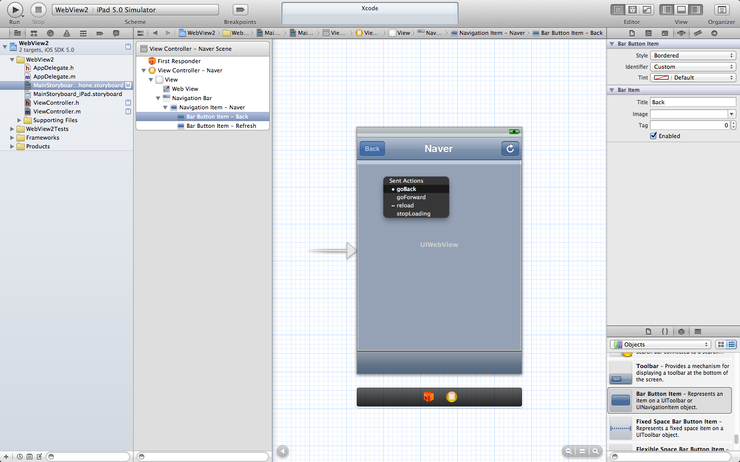Select the Standard editor icon

coord(617,9)
